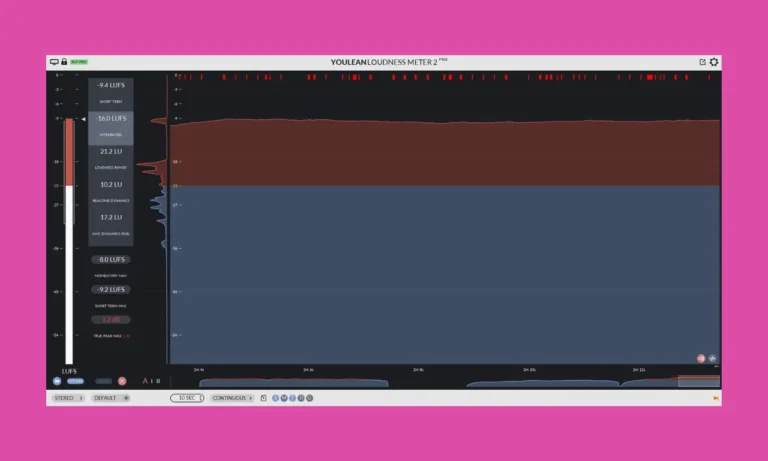
Task: Select the 21.2 LU loudness range readout
Action: (111, 158)
